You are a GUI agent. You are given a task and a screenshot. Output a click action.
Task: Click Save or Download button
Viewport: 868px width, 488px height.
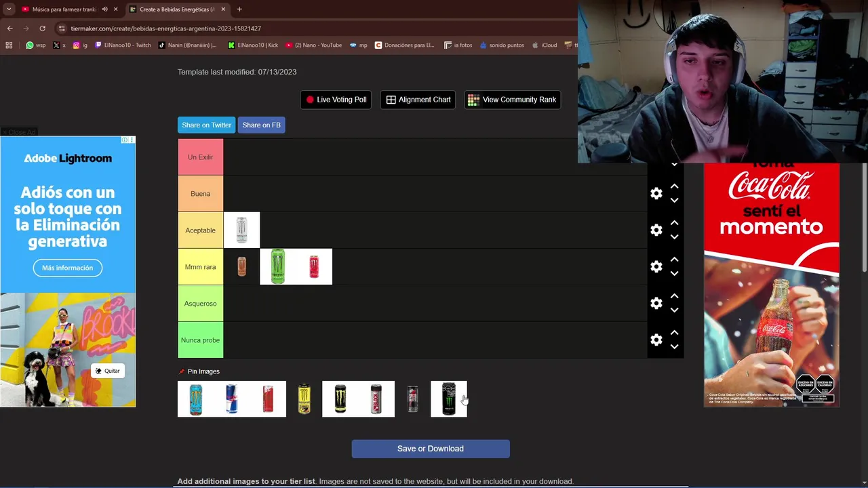pos(431,449)
